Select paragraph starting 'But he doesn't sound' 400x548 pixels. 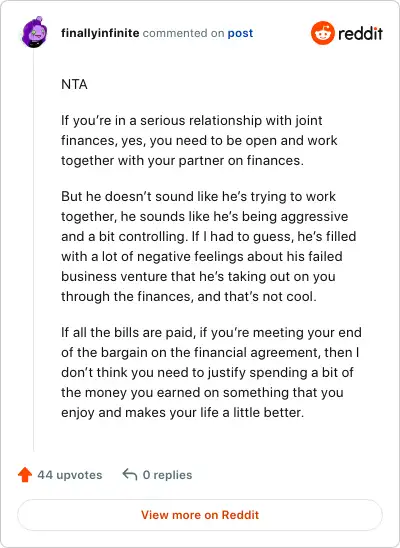pyautogui.click(x=209, y=246)
